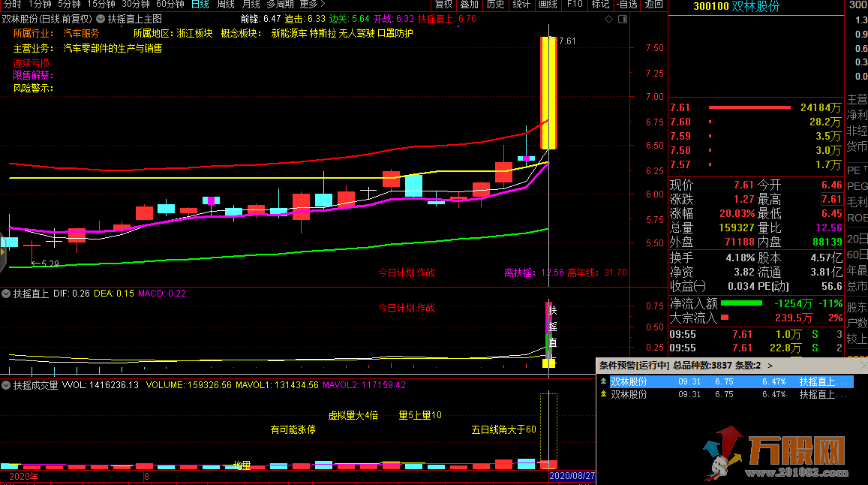Viewport: 868px width, 485px height.
Task: Switch to the 分时 intraday view
Action: 12,5
